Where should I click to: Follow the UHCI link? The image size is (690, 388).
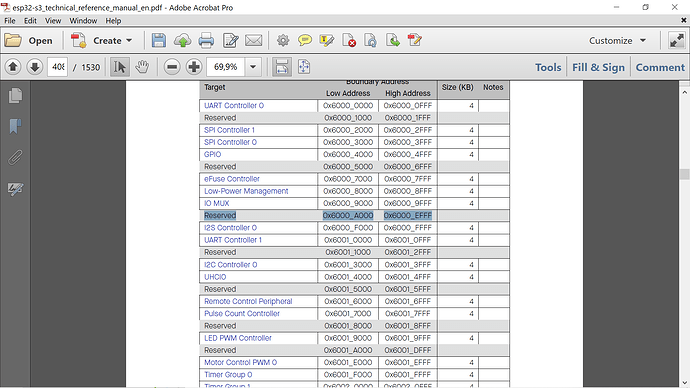tap(215, 277)
